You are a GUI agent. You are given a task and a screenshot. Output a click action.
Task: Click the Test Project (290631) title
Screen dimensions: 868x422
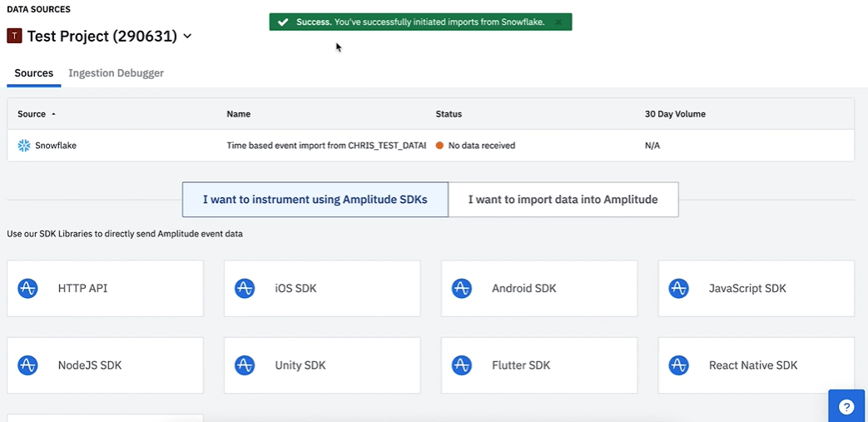(102, 37)
